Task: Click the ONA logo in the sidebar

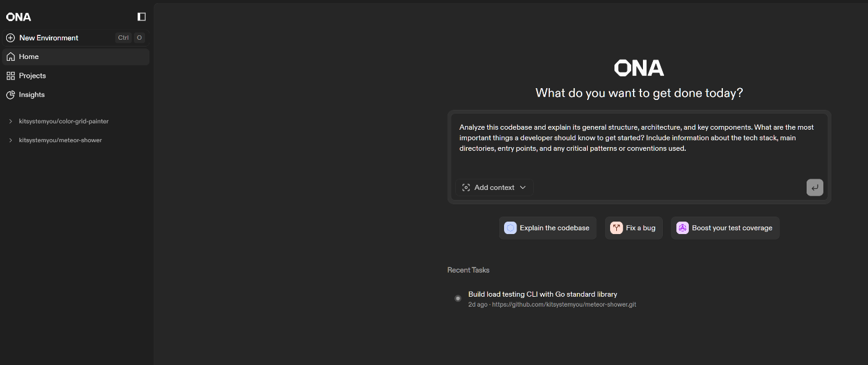Action: tap(19, 17)
